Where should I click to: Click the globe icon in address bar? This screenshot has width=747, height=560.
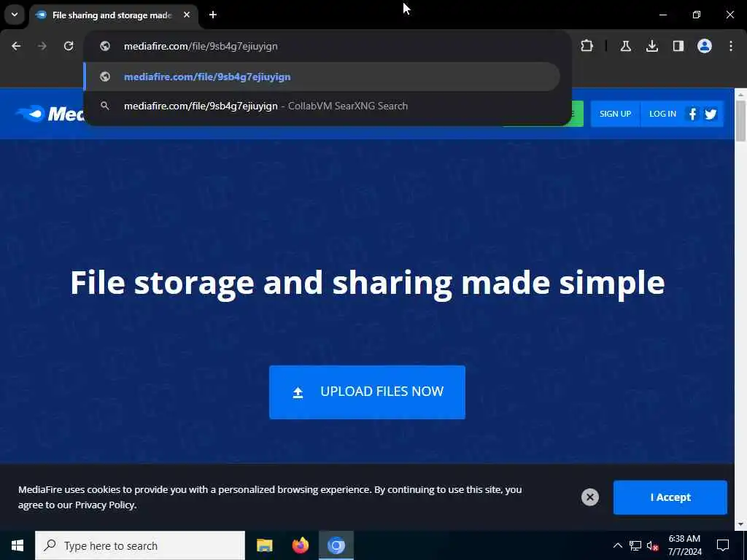coord(105,46)
